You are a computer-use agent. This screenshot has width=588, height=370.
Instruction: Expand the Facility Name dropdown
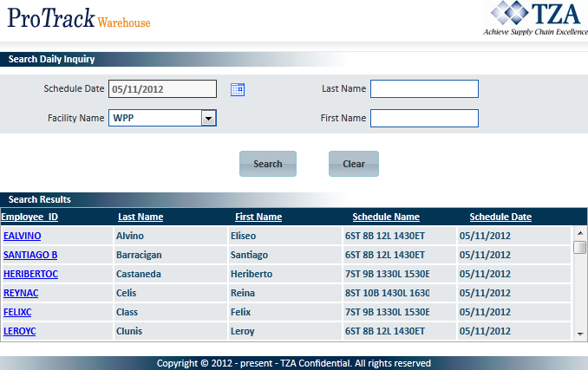pyautogui.click(x=208, y=119)
